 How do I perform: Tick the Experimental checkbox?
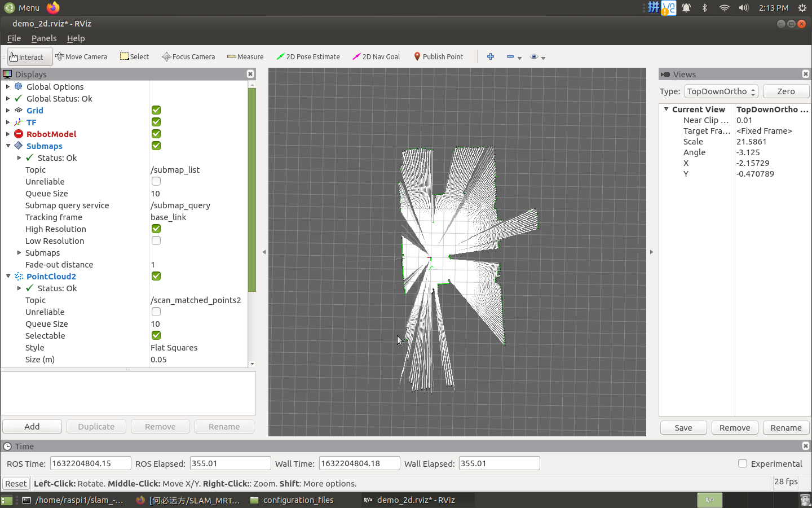click(743, 463)
